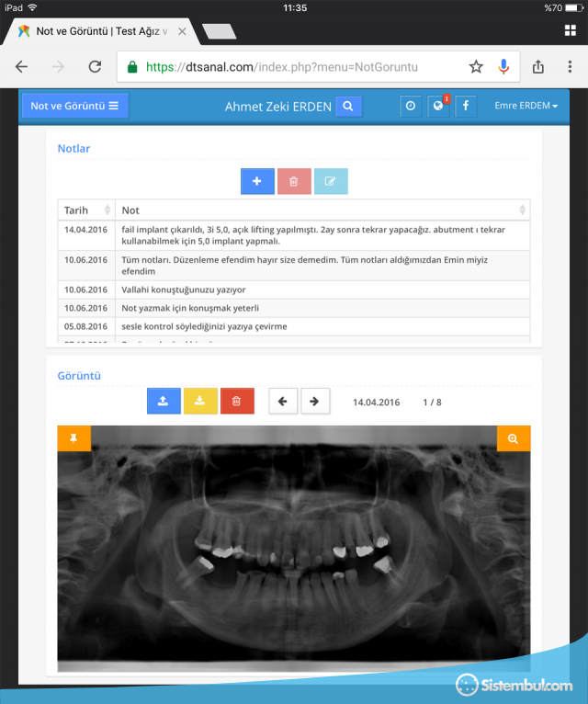The width and height of the screenshot is (588, 704).
Task: Upload an image with blue button
Action: 164,401
